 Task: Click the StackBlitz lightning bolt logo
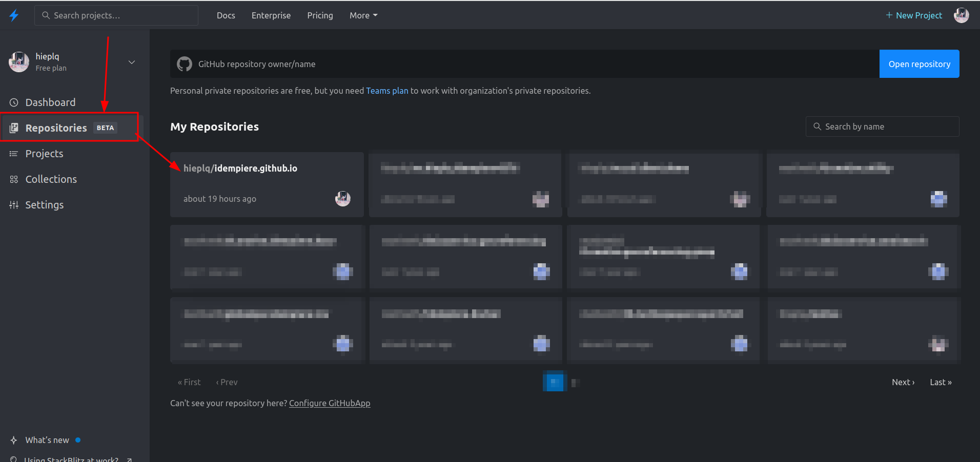point(14,15)
